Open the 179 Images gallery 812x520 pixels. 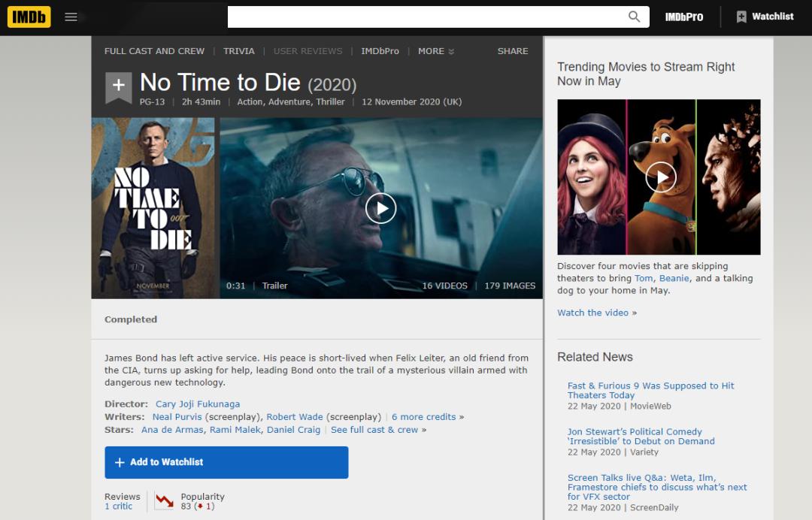click(x=510, y=286)
